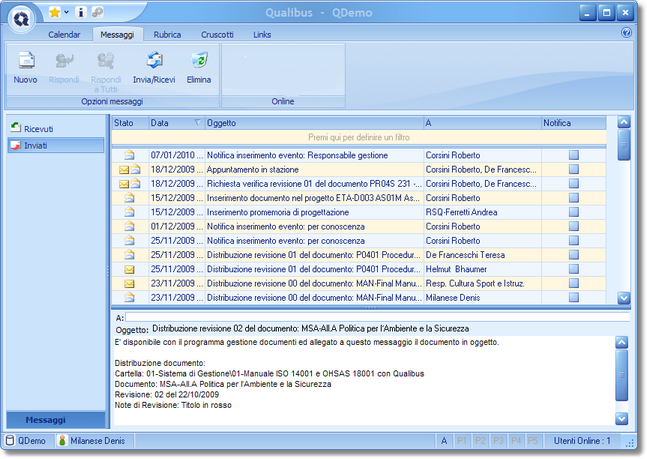The width and height of the screenshot is (647, 459).
Task: Sort by the A recipient column header
Action: (x=482, y=123)
